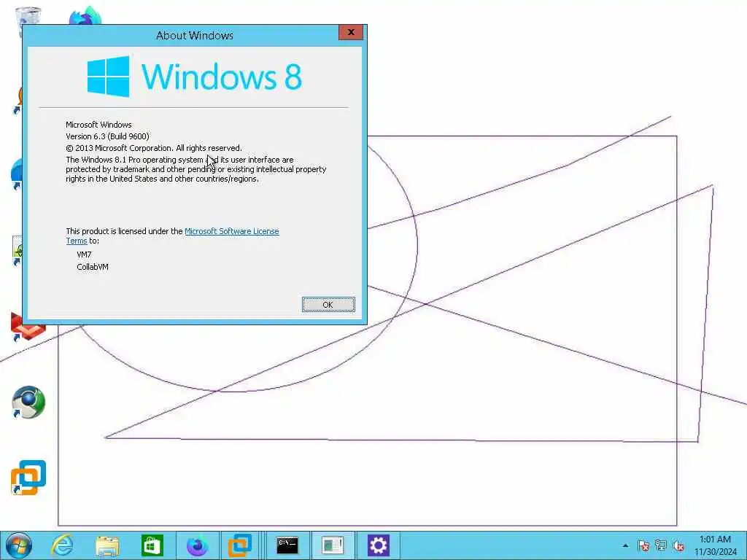This screenshot has width=747, height=560.
Task: Click OK in the About Windows dialog
Action: point(328,305)
